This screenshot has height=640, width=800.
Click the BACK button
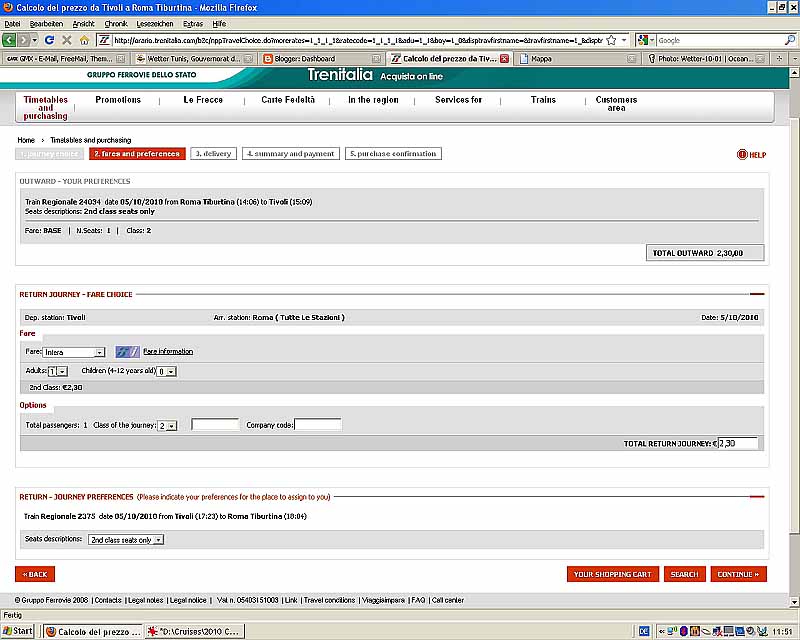pyautogui.click(x=35, y=574)
